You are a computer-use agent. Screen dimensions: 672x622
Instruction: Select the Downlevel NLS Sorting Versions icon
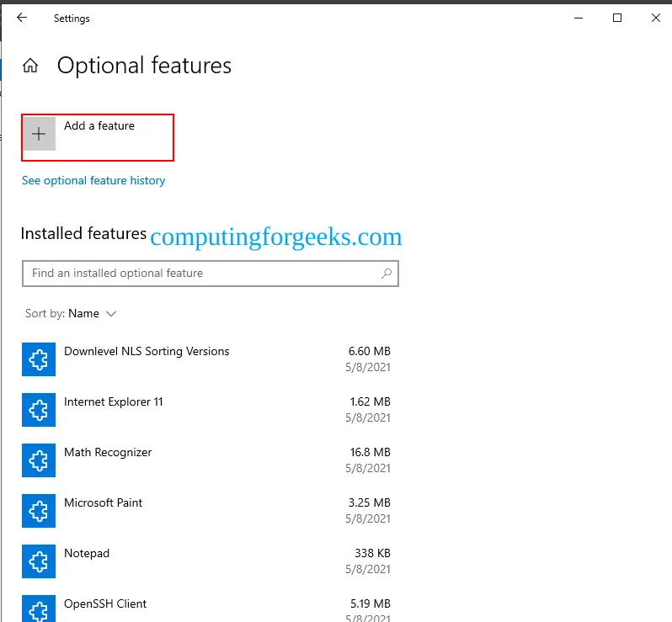(x=39, y=359)
